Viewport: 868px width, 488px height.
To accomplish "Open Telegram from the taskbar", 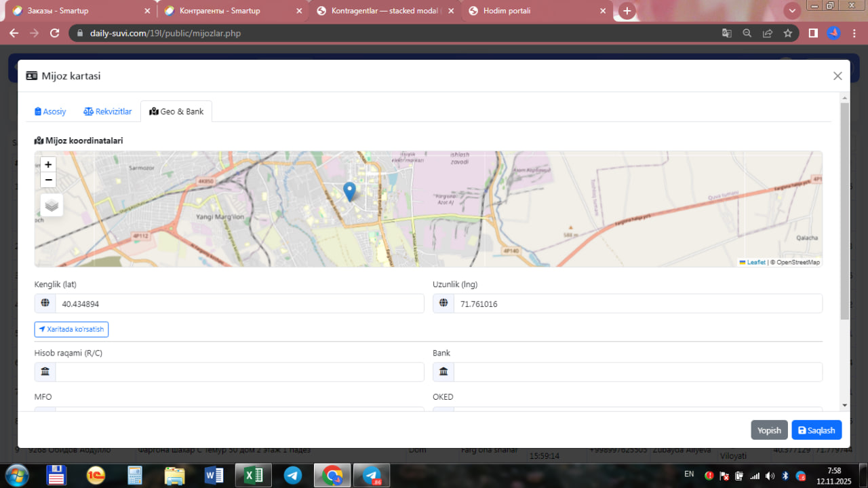I will [293, 475].
